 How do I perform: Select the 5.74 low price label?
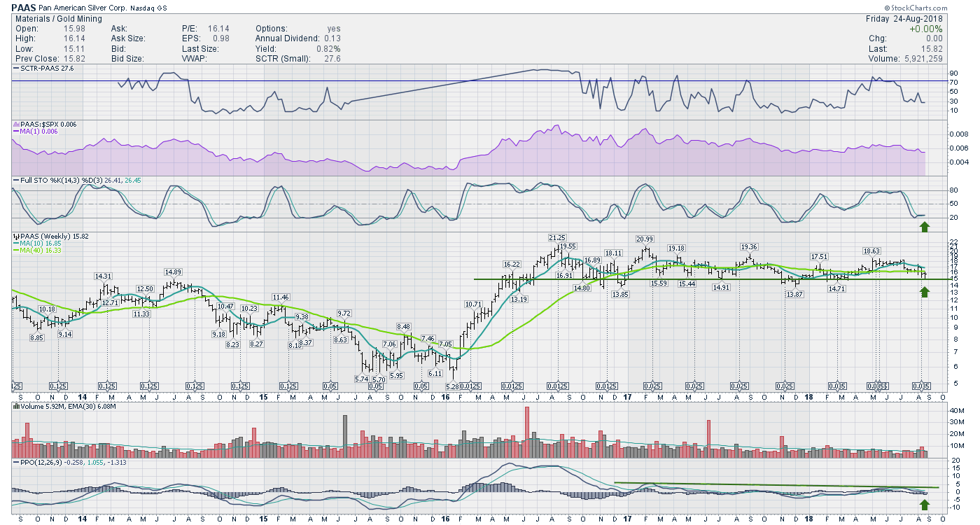(x=362, y=379)
